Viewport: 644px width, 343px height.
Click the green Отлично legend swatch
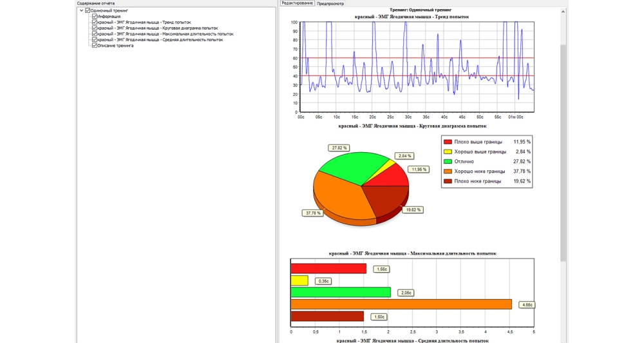point(448,161)
